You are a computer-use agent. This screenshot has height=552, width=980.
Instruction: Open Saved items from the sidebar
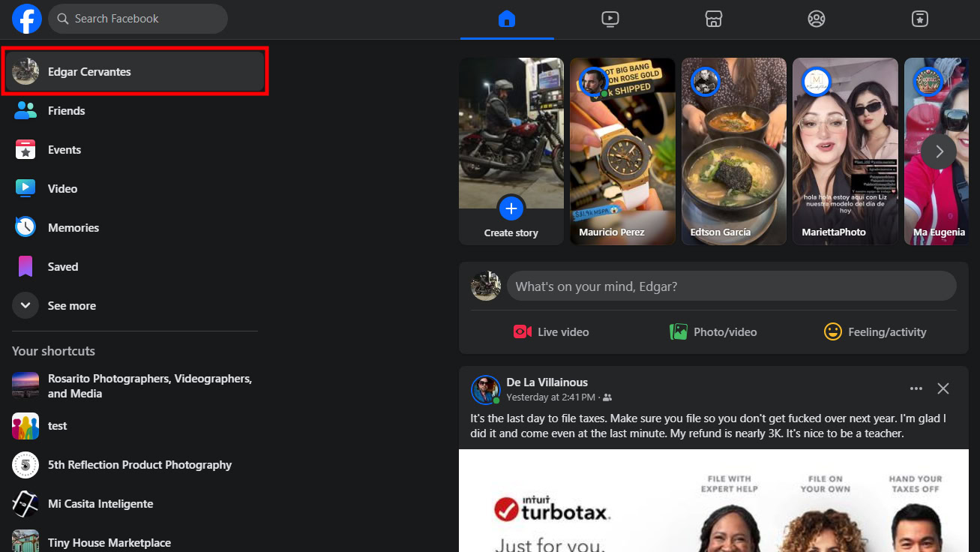[x=135, y=267]
